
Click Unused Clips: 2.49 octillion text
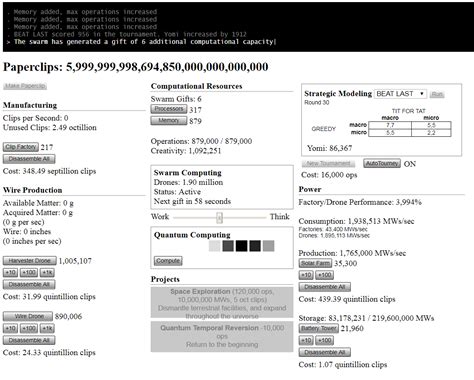[x=50, y=128]
